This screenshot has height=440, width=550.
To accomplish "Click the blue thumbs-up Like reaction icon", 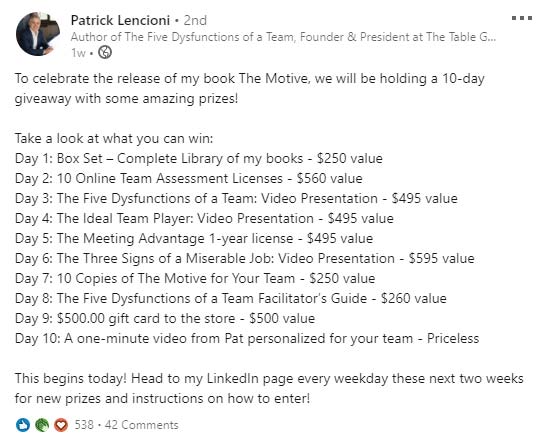I will [x=23, y=425].
